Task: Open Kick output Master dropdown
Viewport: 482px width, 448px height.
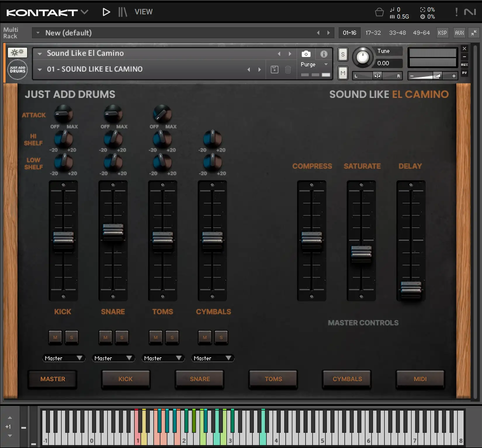Action: pyautogui.click(x=63, y=358)
